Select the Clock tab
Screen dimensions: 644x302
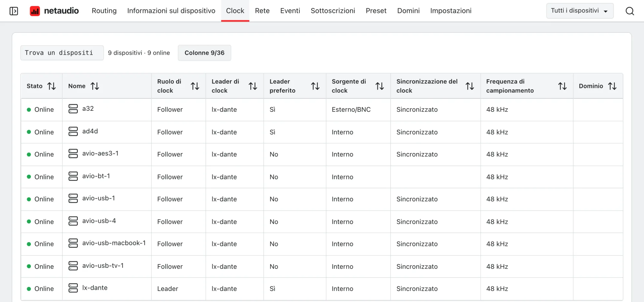235,11
